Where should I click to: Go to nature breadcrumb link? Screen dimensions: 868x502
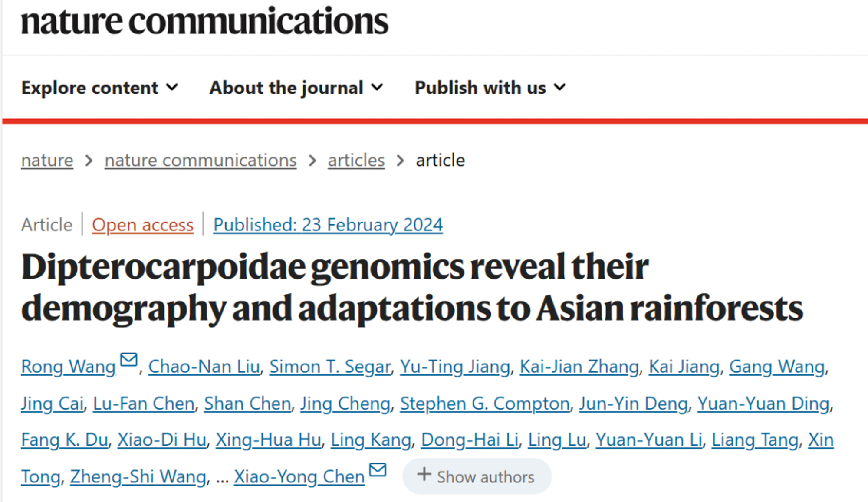click(47, 161)
